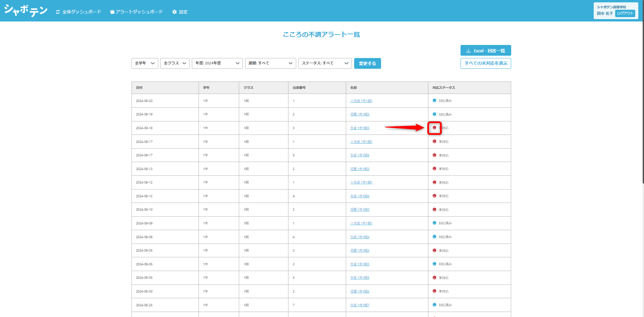Viewport: 644px width, 317px height.
Task: Click the school name シャボテン高等学校
Action: (x=611, y=7)
